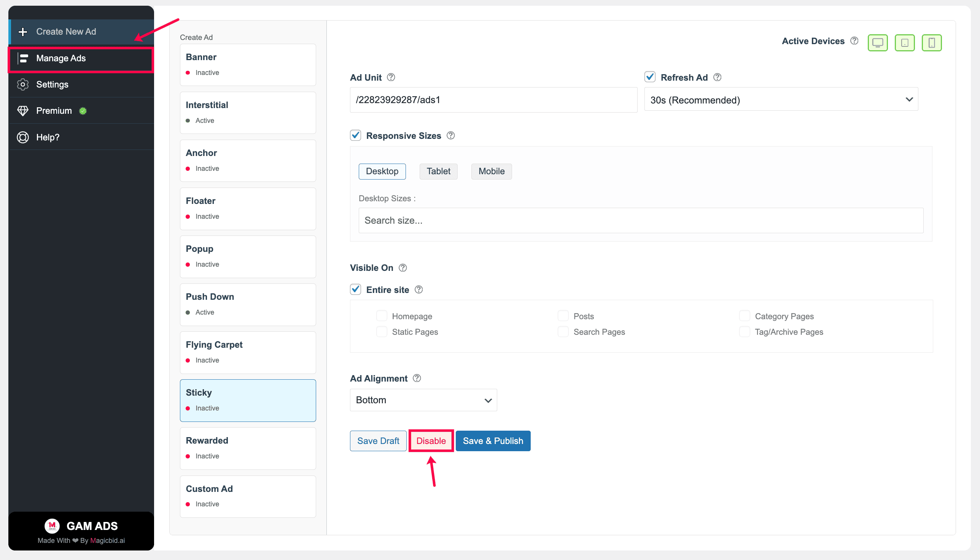Check the Search Pages checkbox

pos(563,331)
